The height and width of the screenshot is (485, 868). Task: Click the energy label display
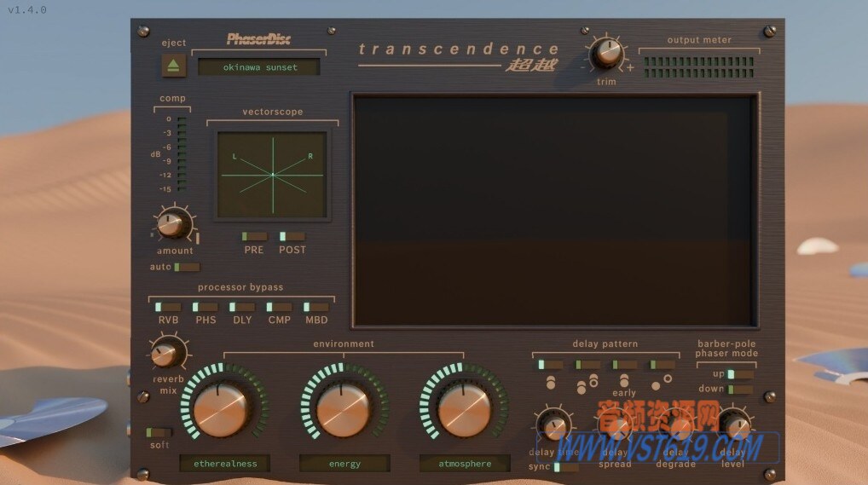344,464
